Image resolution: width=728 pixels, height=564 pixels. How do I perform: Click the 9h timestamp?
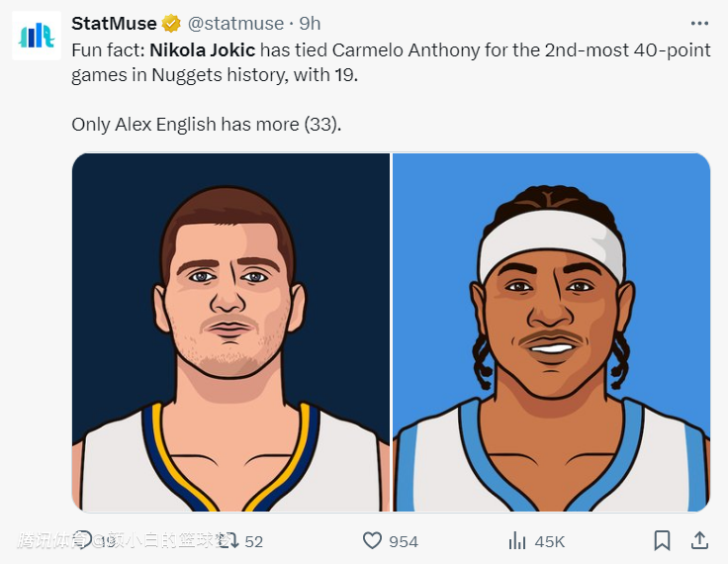click(x=310, y=23)
